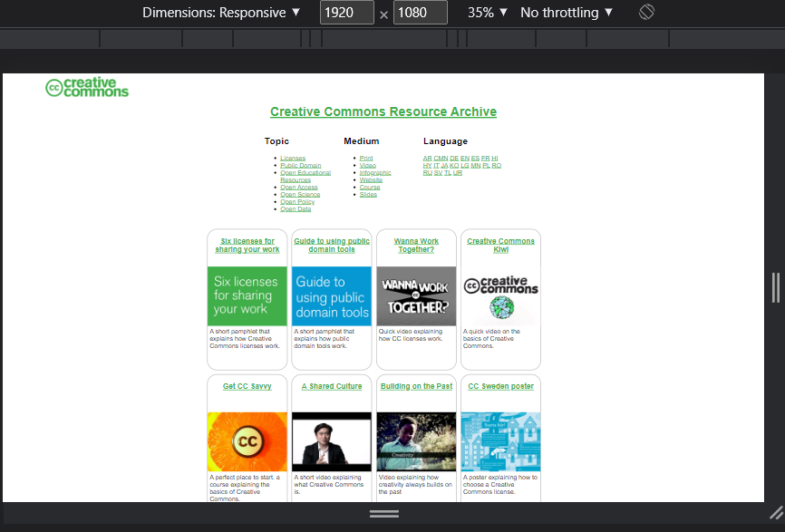
Task: Click the green Six licenses thumbnail
Action: (x=247, y=296)
